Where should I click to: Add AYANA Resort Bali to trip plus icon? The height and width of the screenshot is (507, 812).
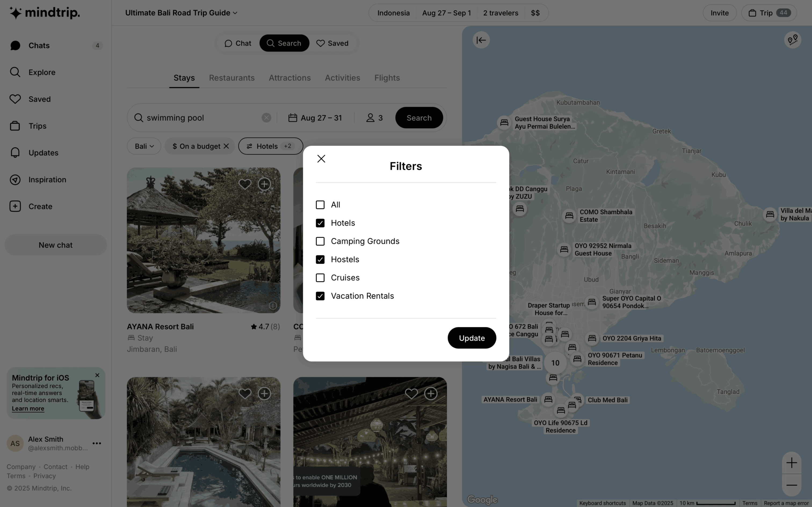264,184
